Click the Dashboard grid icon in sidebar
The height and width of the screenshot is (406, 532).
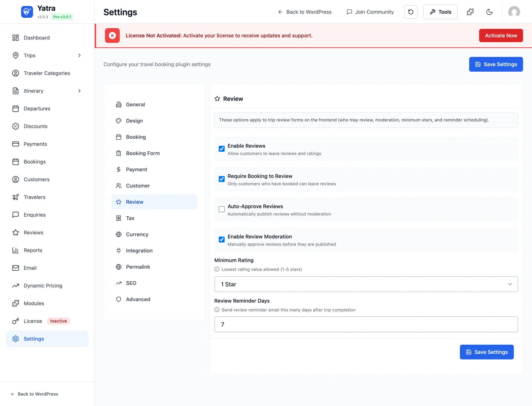click(x=16, y=38)
